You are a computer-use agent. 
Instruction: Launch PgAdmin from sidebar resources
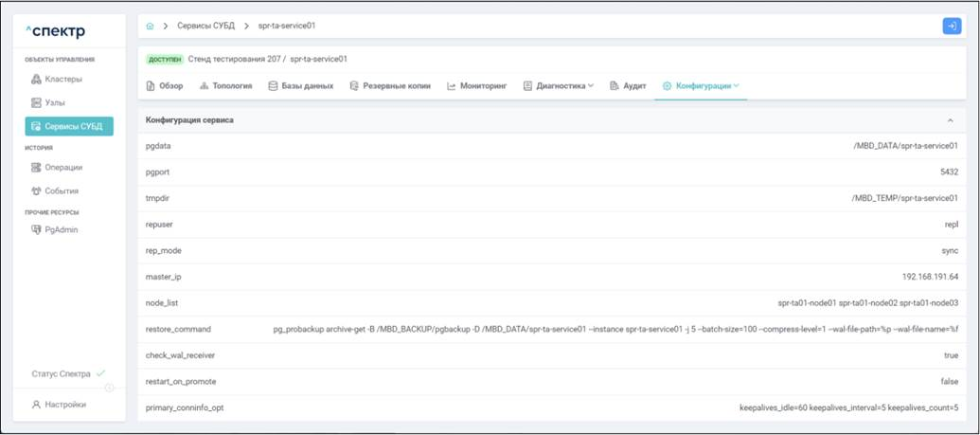(x=62, y=230)
